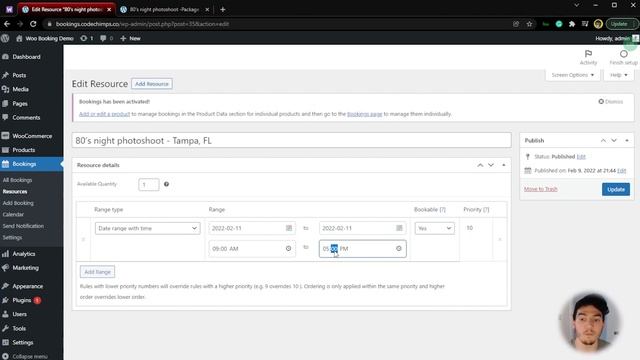Screen dimensions: 640x360
Task: Move Resource details panel down
Action: click(491, 165)
